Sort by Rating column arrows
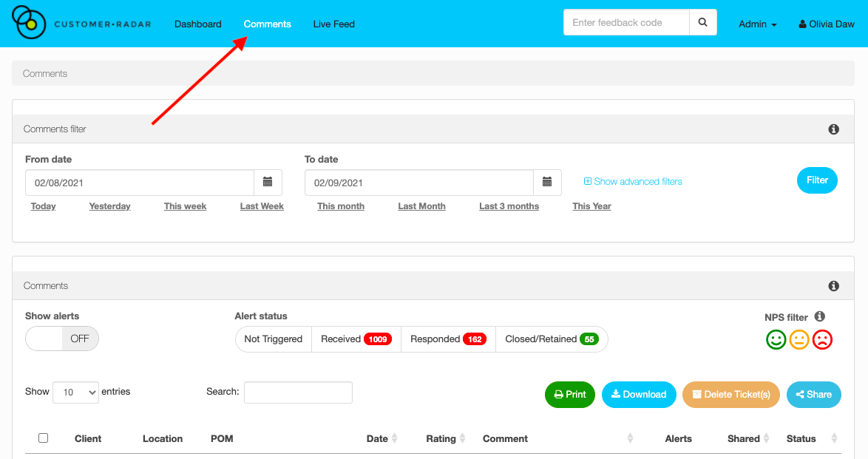The height and width of the screenshot is (459, 868). (463, 438)
